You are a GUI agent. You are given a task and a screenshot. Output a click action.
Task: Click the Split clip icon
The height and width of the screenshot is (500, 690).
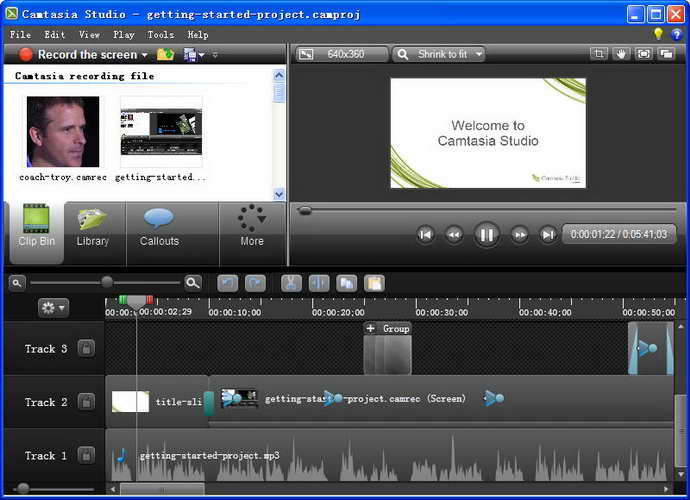tap(319, 283)
